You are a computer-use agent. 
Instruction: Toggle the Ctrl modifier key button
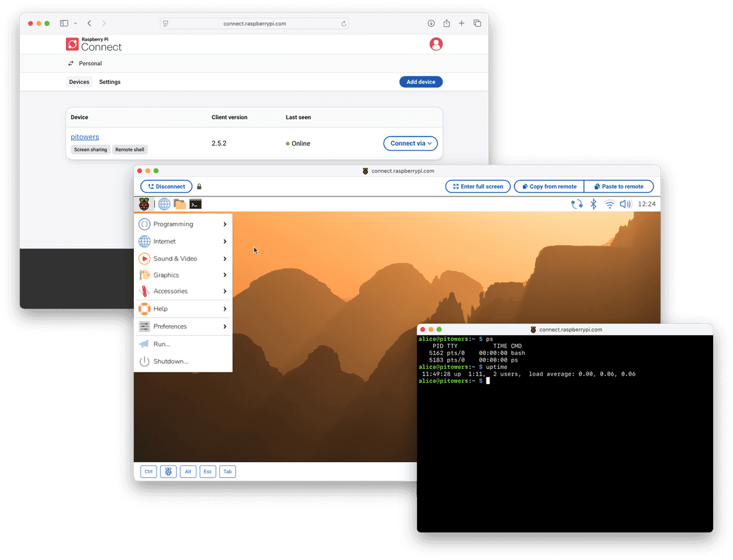click(x=149, y=471)
